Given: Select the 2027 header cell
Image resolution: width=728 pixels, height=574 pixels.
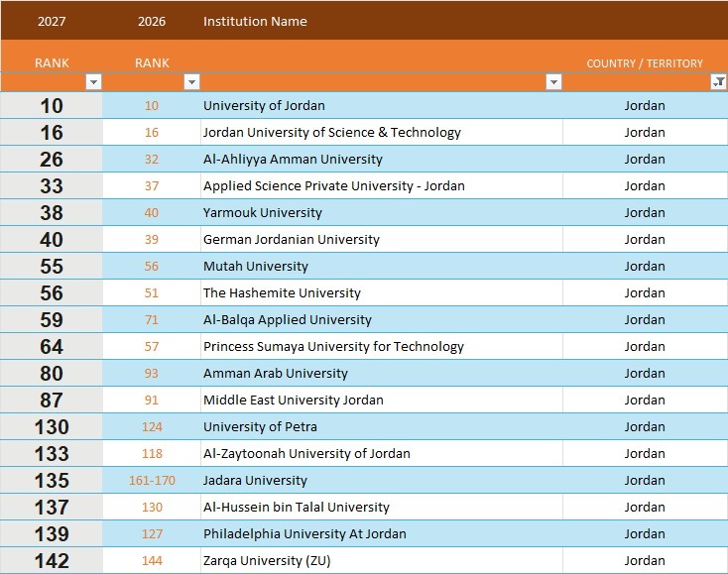Looking at the screenshot, I should tap(51, 21).
